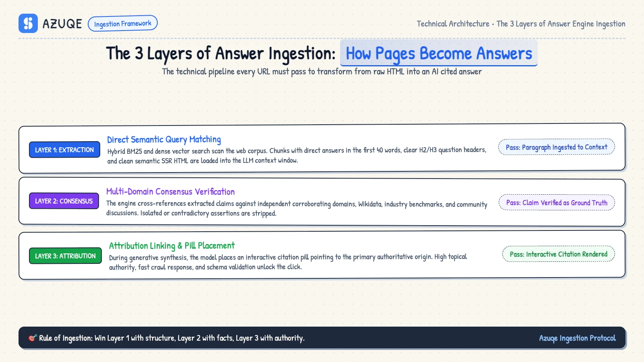Open Attribution Linking & Pill Placement heading
The width and height of the screenshot is (644, 362).
[172, 245]
